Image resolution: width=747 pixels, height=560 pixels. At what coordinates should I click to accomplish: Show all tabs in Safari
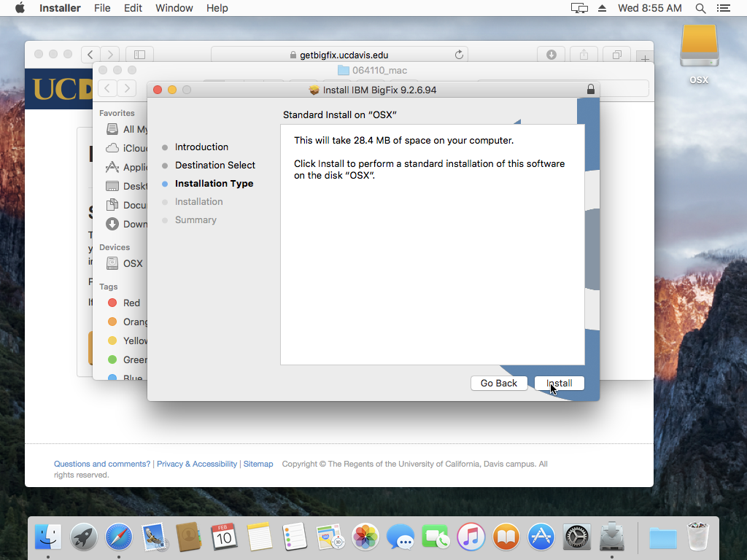(617, 55)
